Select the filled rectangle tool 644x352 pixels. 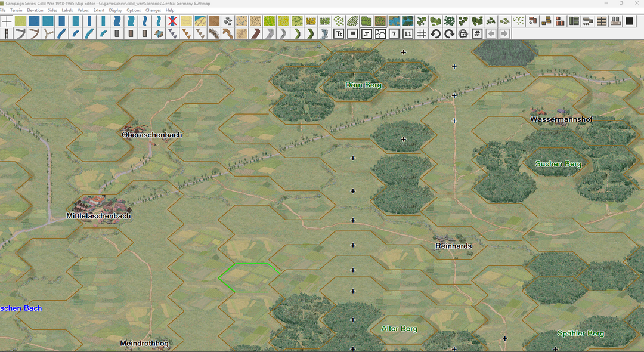tap(352, 33)
